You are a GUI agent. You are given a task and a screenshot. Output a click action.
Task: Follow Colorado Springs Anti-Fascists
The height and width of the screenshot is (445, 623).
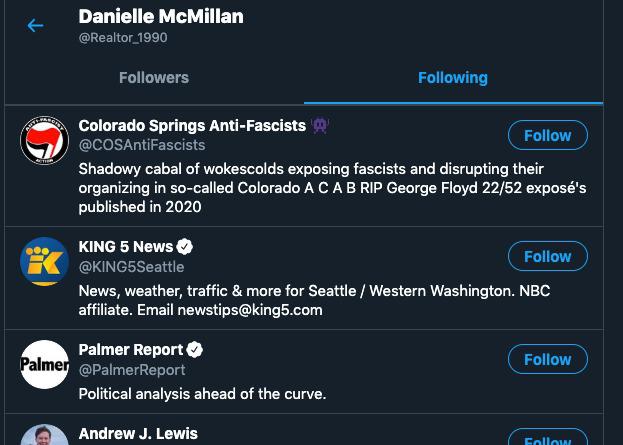click(547, 135)
